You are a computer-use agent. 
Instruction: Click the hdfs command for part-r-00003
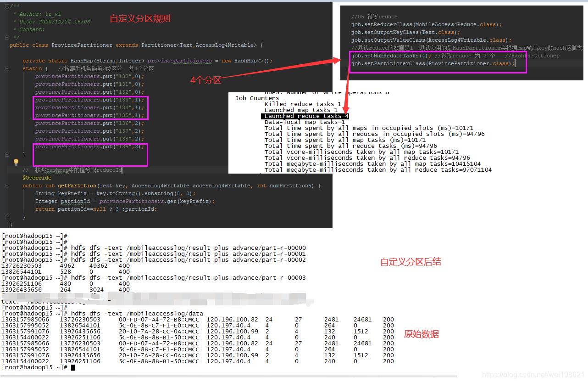click(188, 278)
